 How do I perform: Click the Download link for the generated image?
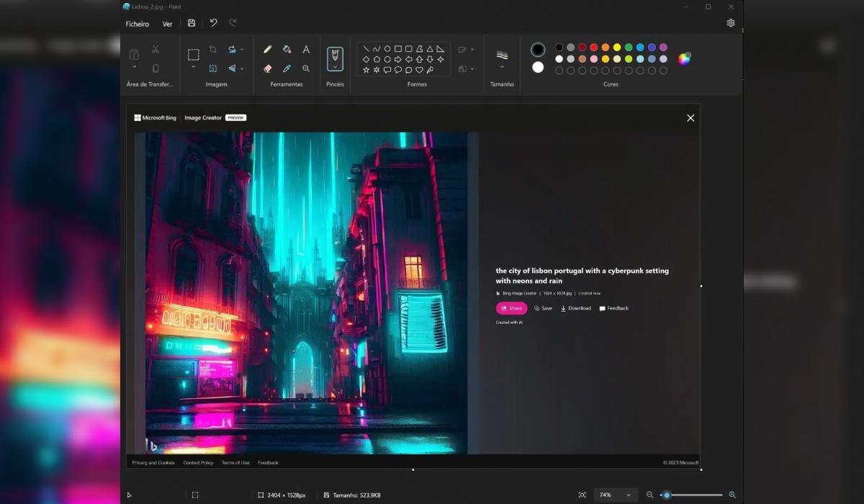pos(575,307)
